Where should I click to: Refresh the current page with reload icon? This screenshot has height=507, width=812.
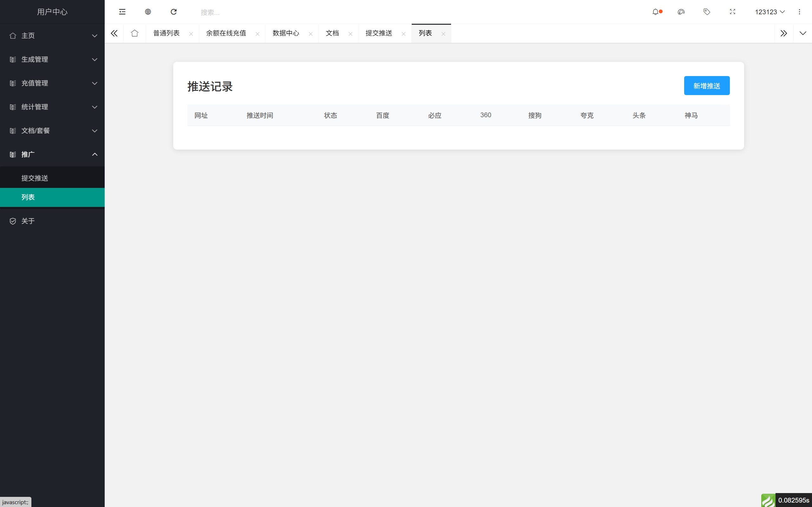point(174,12)
